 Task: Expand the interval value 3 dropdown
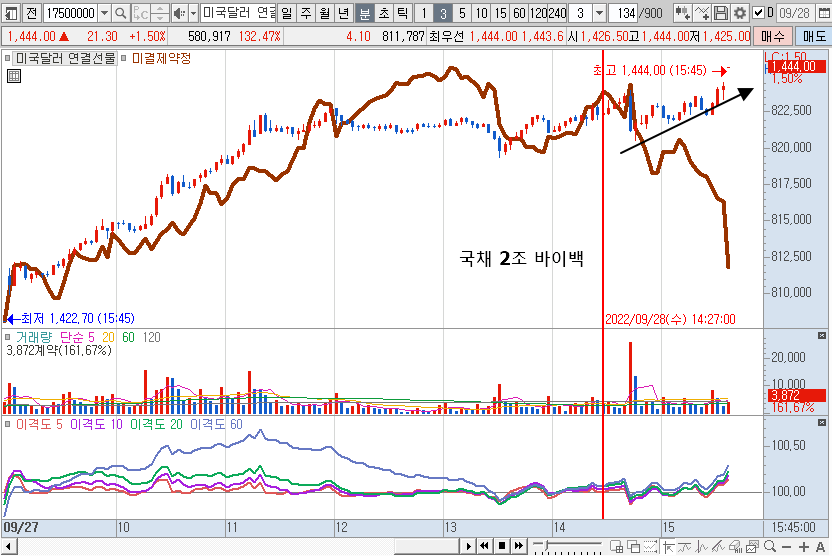pyautogui.click(x=599, y=13)
